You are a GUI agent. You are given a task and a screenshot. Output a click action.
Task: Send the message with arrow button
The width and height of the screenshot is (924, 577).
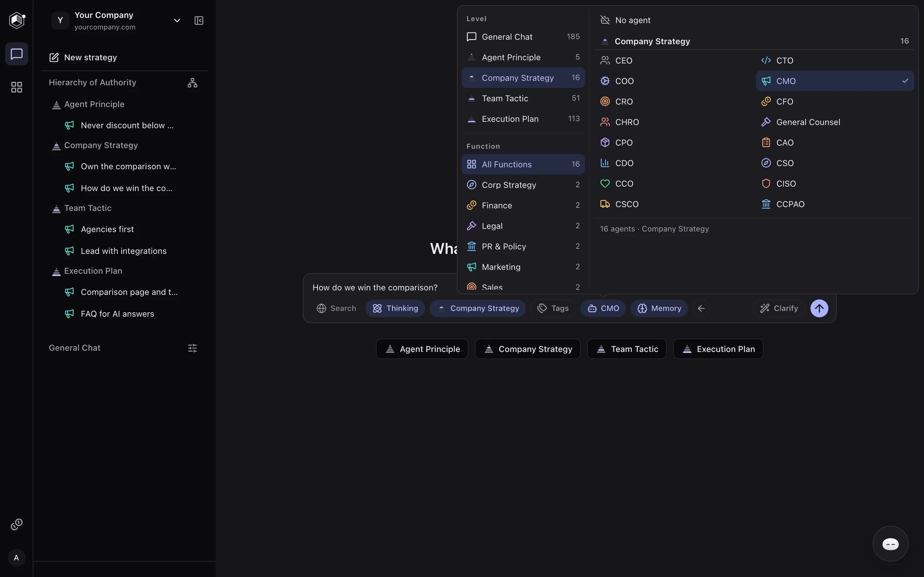[819, 308]
